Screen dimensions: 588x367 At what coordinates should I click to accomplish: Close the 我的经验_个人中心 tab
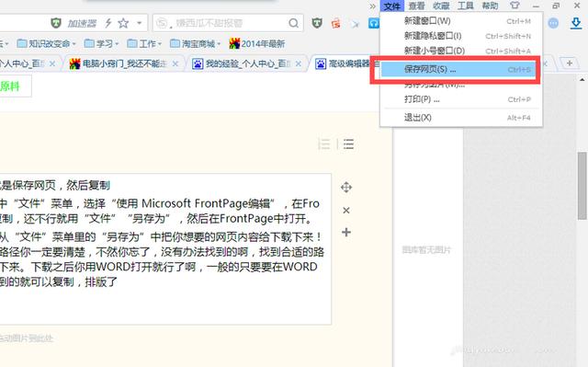[x=298, y=64]
